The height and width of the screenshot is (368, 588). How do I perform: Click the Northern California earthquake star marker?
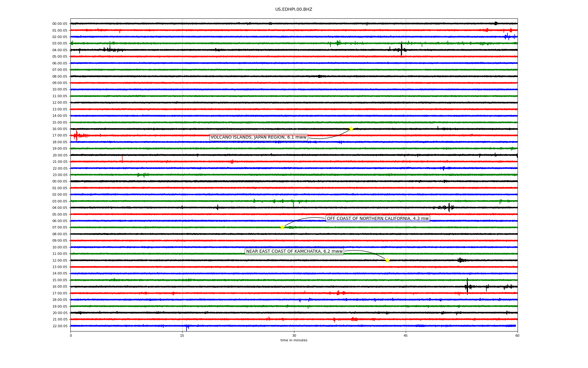[282, 227]
